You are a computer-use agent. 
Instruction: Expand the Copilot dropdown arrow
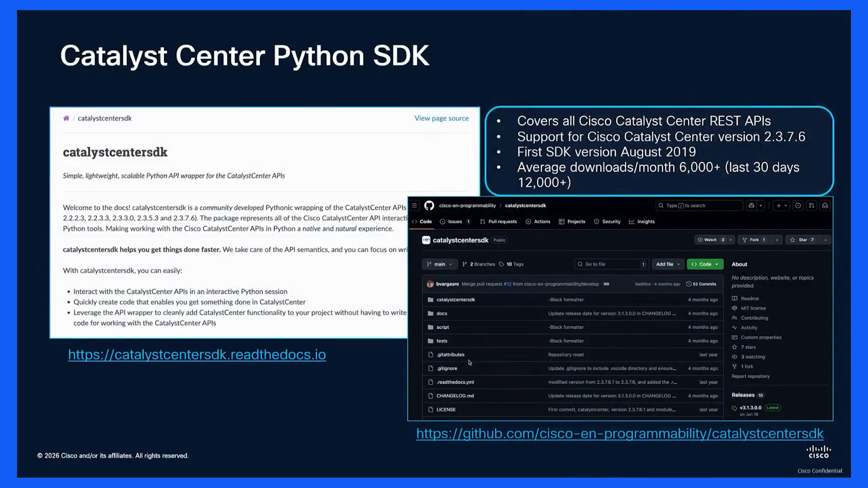pos(761,206)
